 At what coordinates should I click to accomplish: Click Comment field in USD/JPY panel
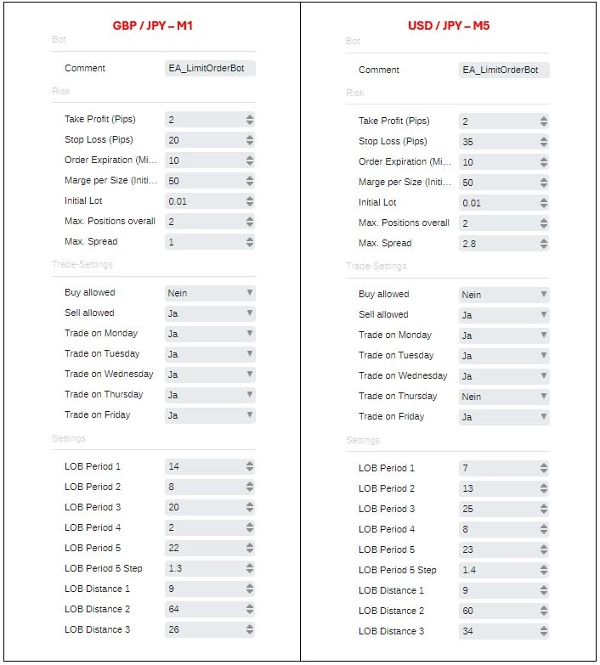click(504, 70)
